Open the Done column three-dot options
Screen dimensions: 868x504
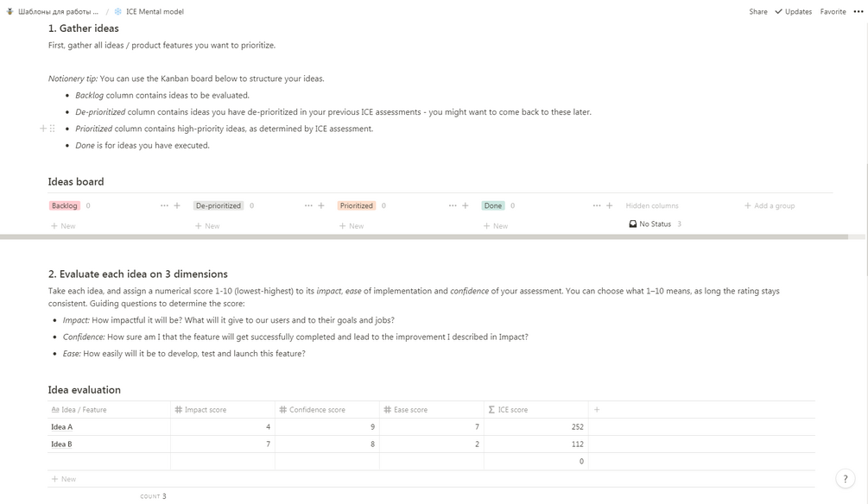pyautogui.click(x=597, y=205)
